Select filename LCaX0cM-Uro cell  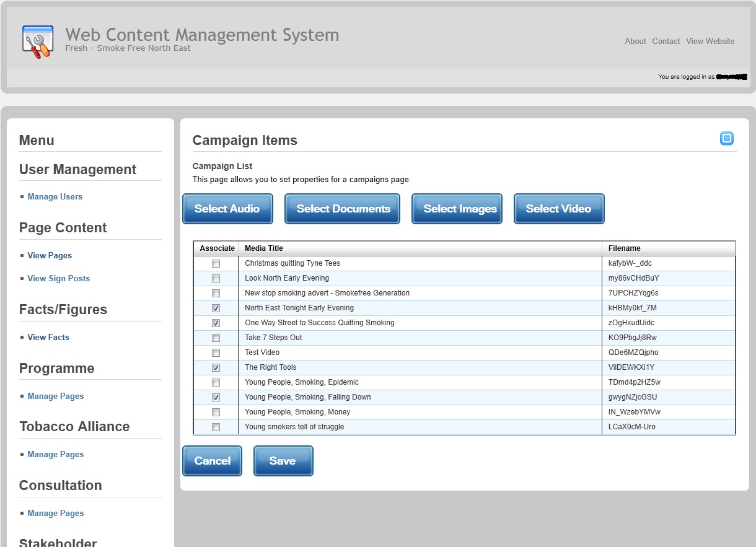coord(669,427)
